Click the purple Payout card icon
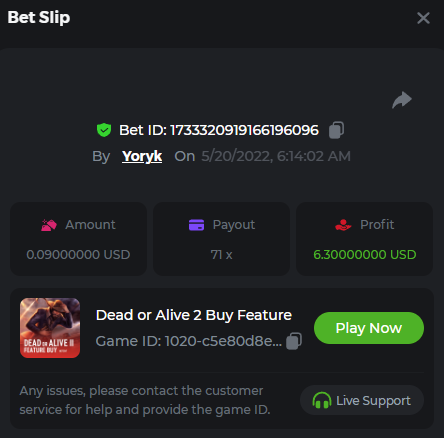Viewport: 444px width, 438px height. tap(196, 225)
